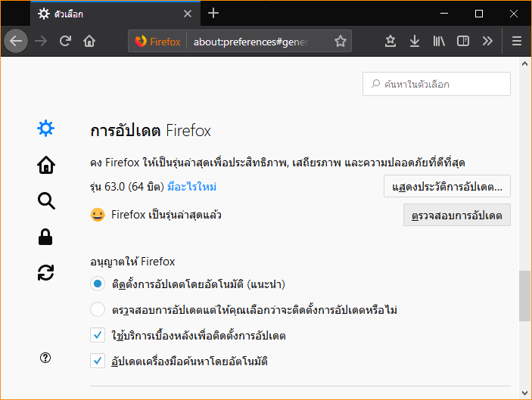The height and width of the screenshot is (400, 532).
Task: Focus the ค้นหาในตัวเลือก search box
Action: (x=437, y=84)
